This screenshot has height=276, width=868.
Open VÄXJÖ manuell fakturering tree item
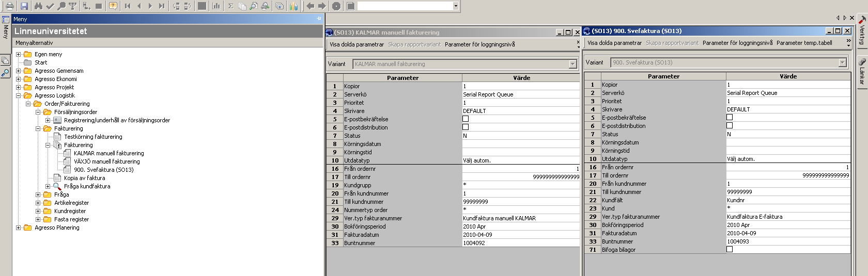click(106, 161)
